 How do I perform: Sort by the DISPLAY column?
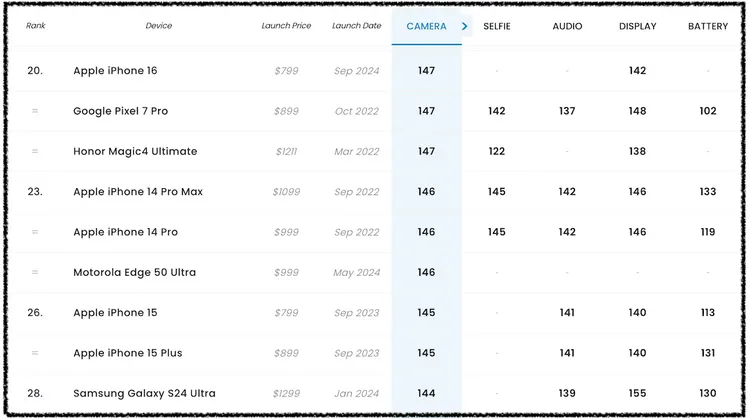point(637,27)
